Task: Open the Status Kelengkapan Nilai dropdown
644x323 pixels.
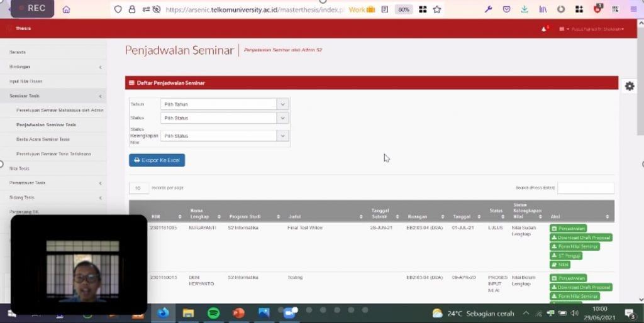Action: pos(224,136)
